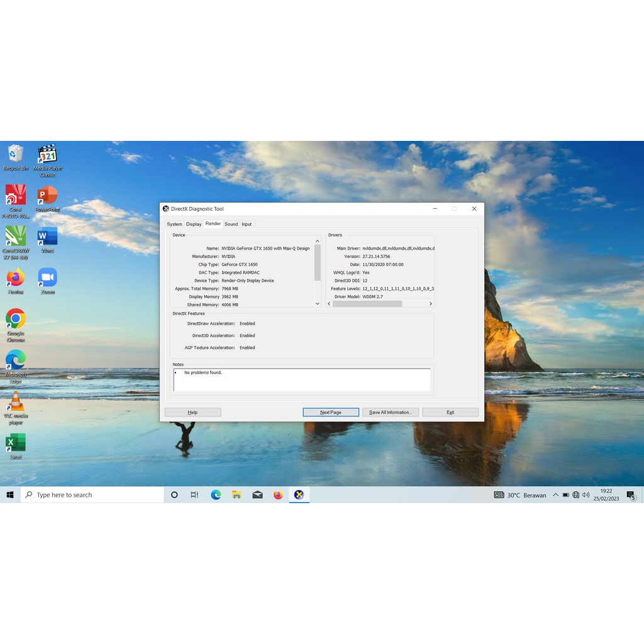Screen dimensions: 644x644
Task: Switch to the System tab
Action: (174, 225)
